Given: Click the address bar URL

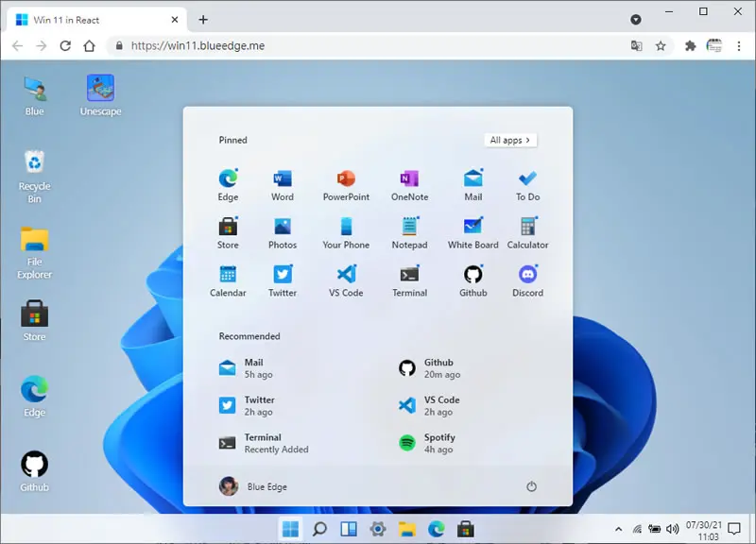Looking at the screenshot, I should [x=198, y=45].
